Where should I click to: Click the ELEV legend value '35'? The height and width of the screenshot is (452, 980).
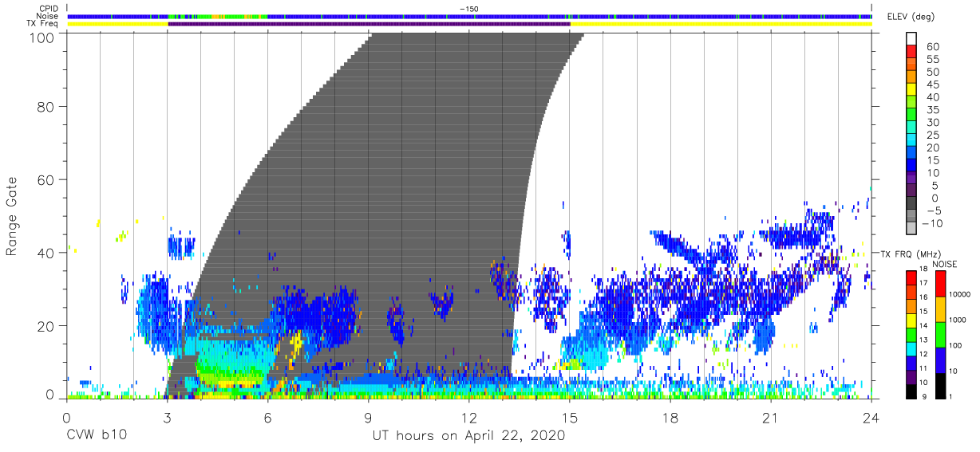point(932,110)
